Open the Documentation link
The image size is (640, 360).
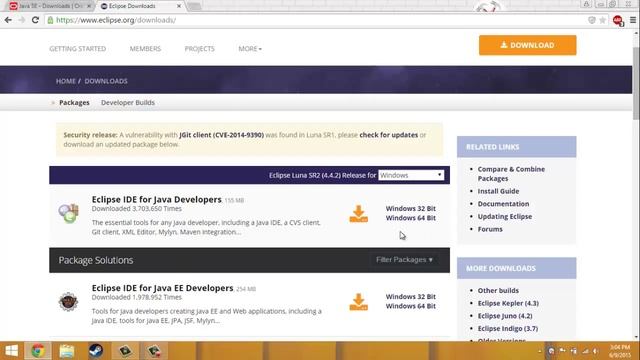(503, 204)
